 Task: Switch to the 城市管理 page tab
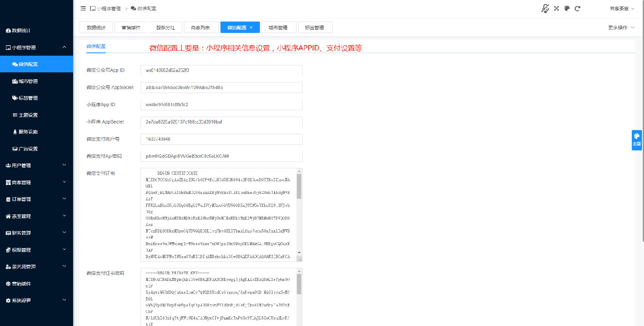click(x=278, y=27)
